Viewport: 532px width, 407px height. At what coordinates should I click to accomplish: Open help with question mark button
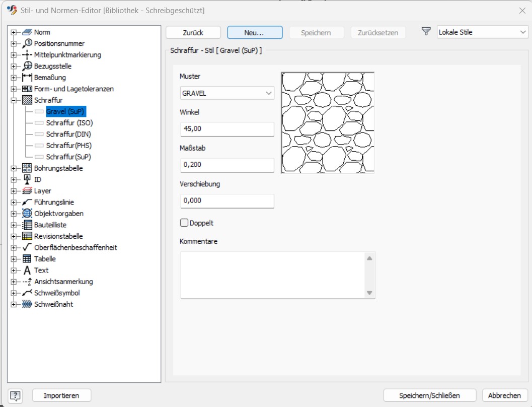(15, 395)
